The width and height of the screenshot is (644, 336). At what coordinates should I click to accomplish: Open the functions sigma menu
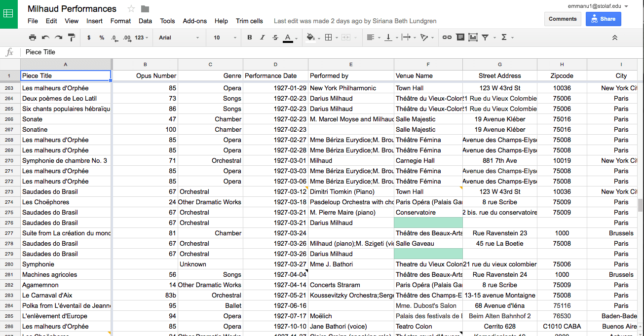coord(507,37)
